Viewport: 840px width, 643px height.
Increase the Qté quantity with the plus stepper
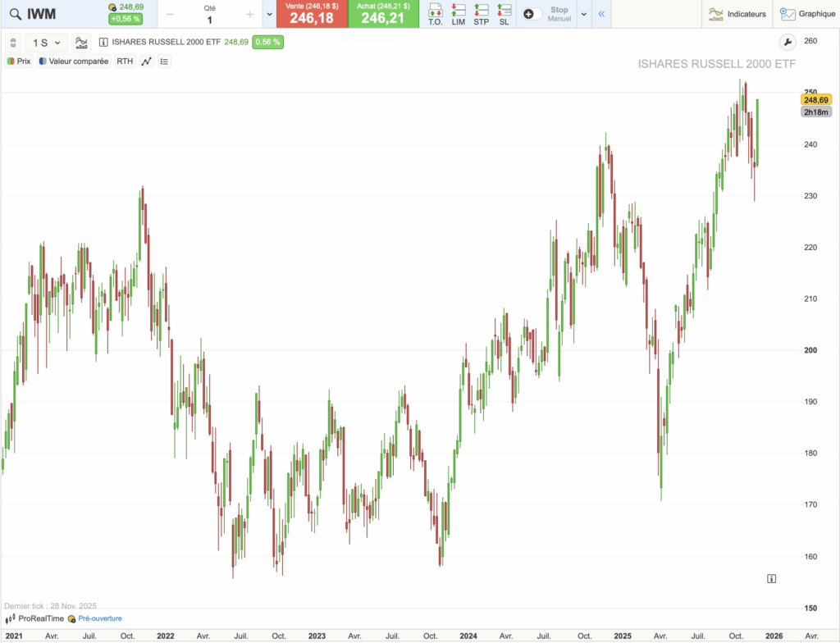251,14
